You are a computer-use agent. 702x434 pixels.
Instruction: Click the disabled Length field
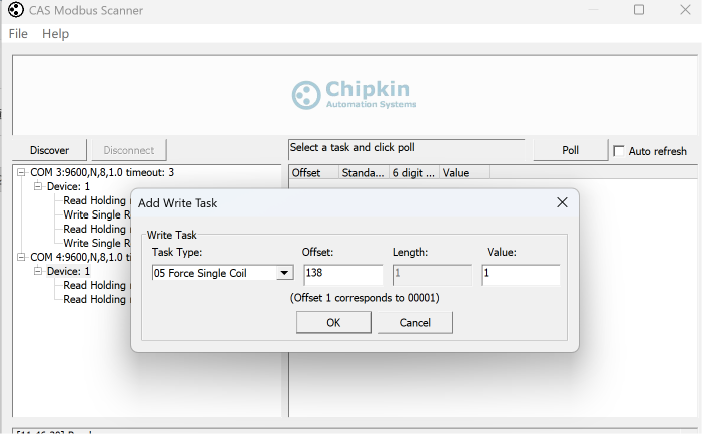click(x=432, y=275)
